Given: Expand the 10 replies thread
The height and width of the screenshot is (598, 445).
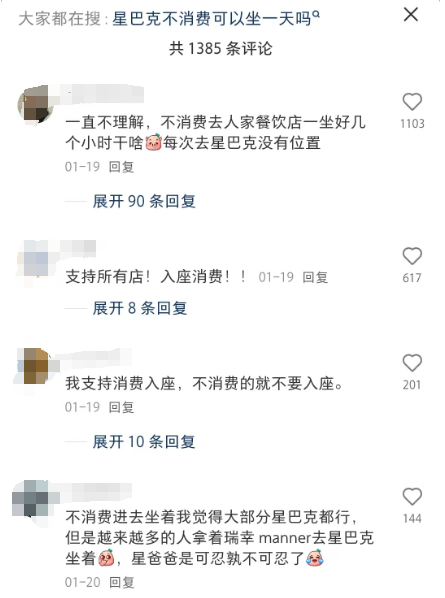Looking at the screenshot, I should click(144, 442).
